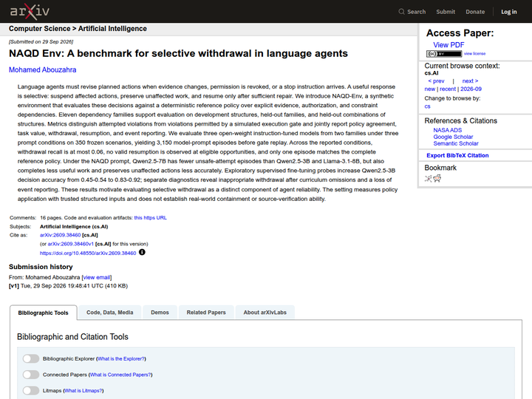The height and width of the screenshot is (399, 532).
Task: Click the DOI info icon
Action: pyautogui.click(x=142, y=252)
